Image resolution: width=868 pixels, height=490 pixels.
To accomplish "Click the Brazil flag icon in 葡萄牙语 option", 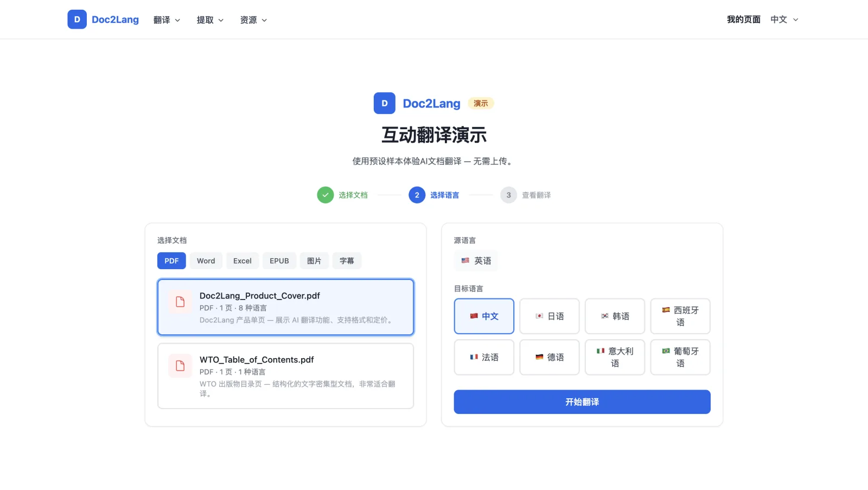I will [x=666, y=351].
